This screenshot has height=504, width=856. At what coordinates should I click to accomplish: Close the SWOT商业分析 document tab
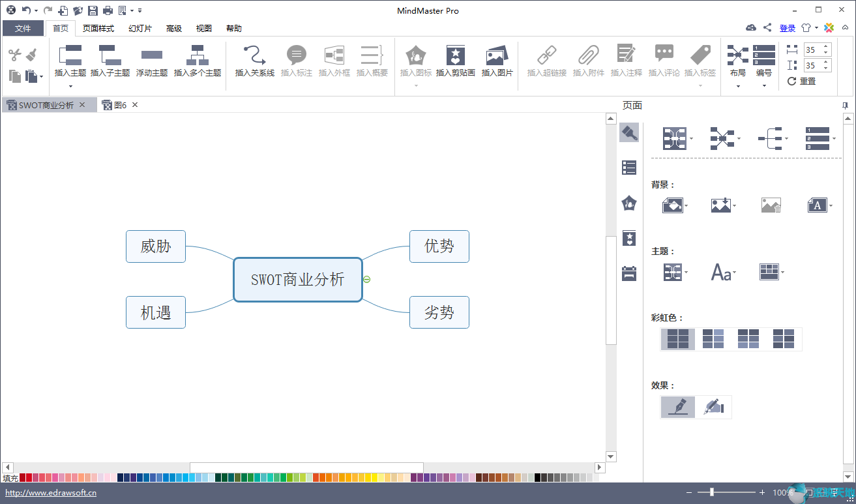(82, 105)
